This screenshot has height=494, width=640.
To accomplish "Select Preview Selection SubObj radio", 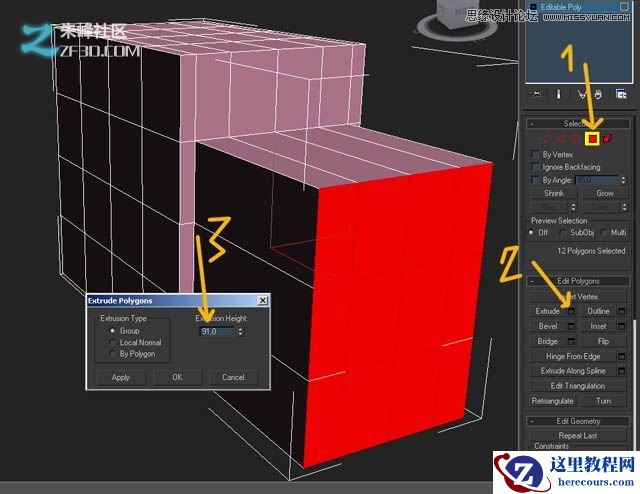I will [x=563, y=232].
